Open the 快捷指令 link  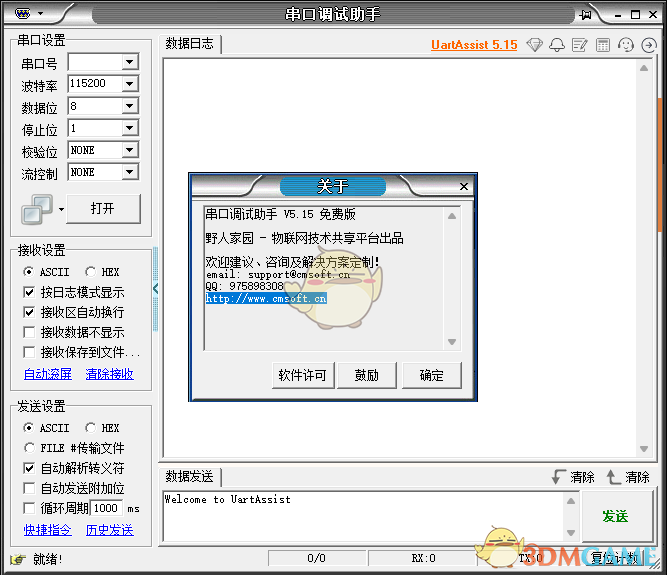tap(48, 530)
